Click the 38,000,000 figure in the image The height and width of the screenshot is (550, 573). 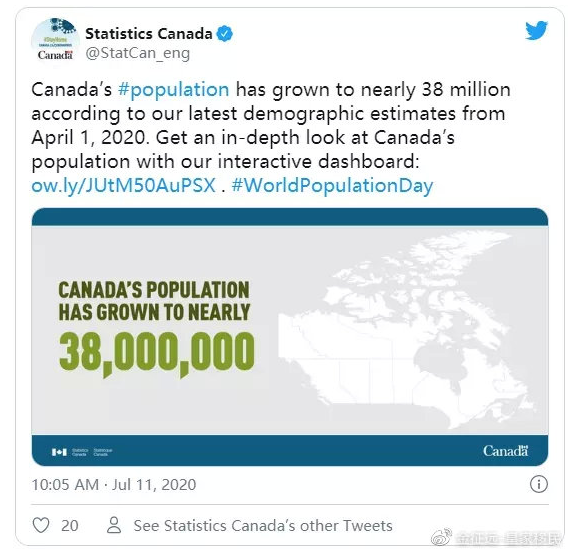click(156, 353)
